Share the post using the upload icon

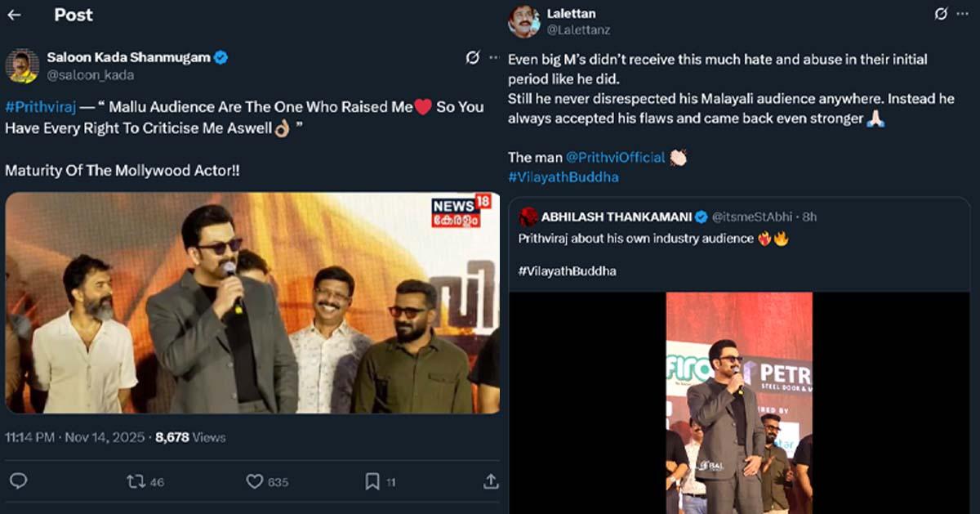490,481
